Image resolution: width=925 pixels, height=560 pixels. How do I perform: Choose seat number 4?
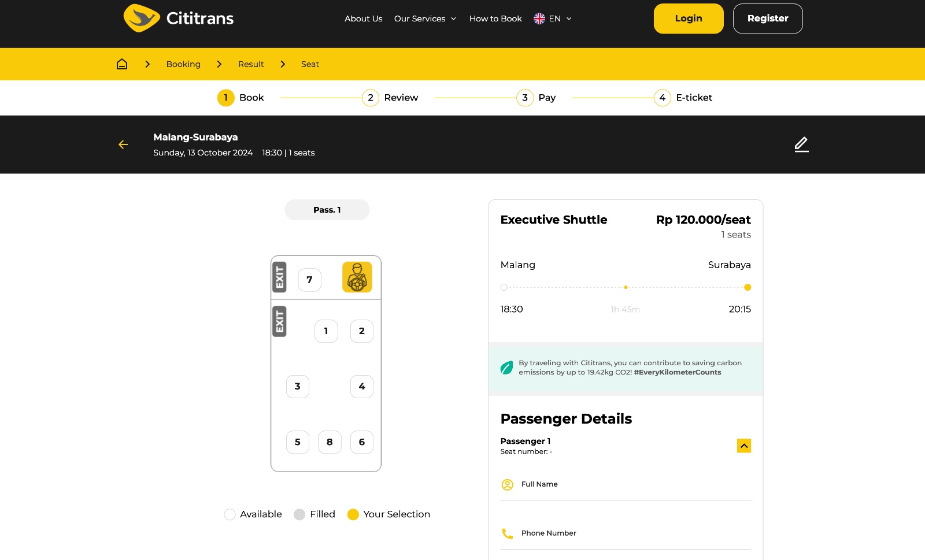click(362, 387)
